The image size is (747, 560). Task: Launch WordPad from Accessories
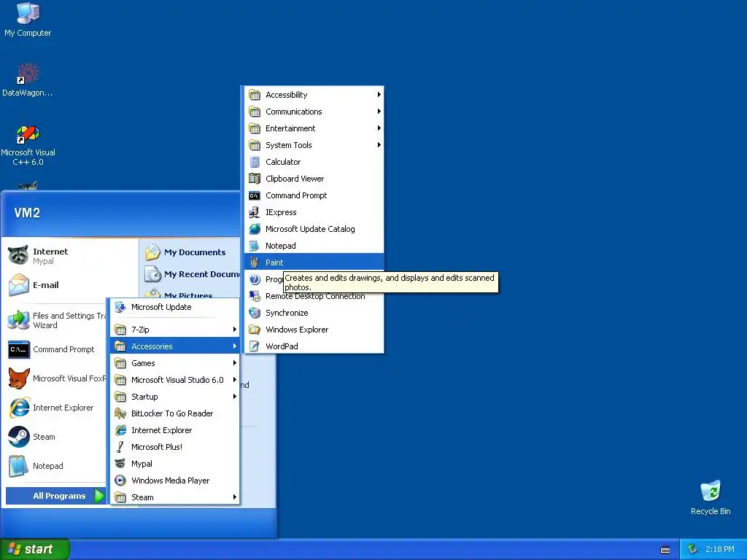tap(314, 346)
